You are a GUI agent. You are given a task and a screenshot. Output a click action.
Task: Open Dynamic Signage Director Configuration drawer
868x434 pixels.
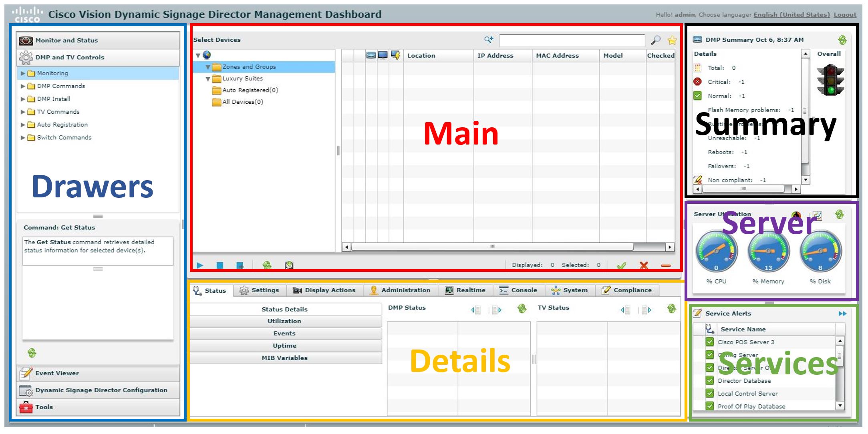pos(98,390)
